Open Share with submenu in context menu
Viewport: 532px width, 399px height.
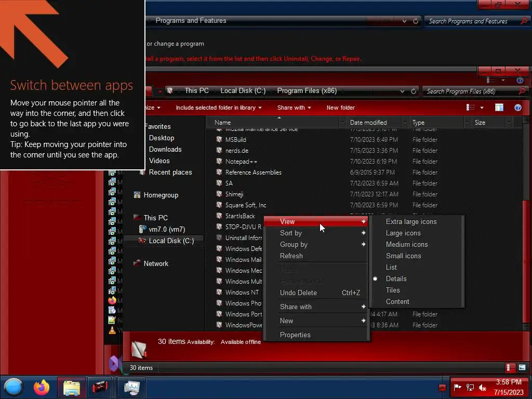pos(316,307)
